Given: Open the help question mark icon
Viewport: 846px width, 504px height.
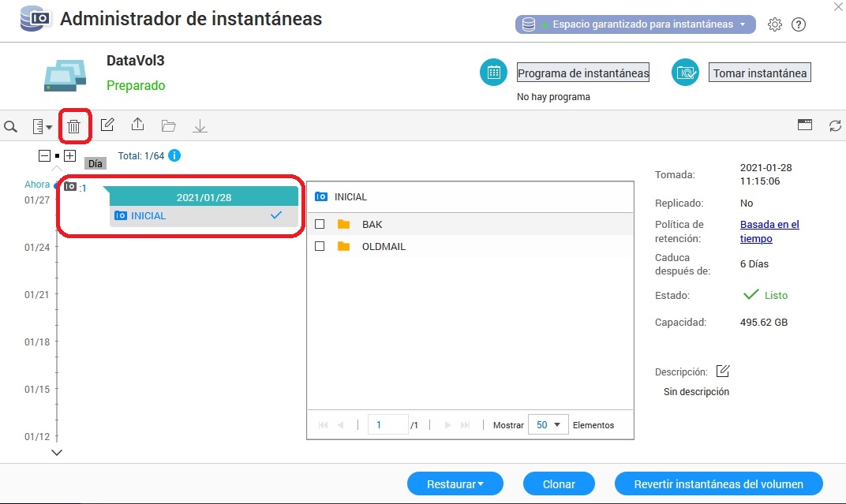Looking at the screenshot, I should pyautogui.click(x=799, y=24).
